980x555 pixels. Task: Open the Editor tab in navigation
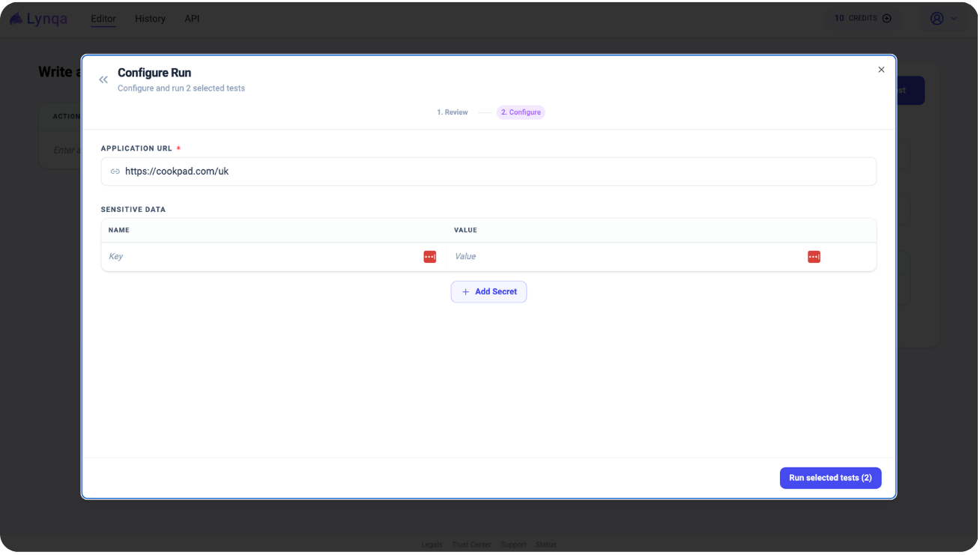coord(103,19)
